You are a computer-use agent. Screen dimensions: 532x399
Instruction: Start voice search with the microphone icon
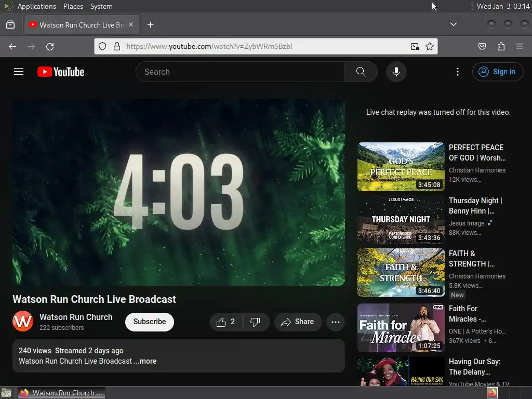click(x=396, y=72)
